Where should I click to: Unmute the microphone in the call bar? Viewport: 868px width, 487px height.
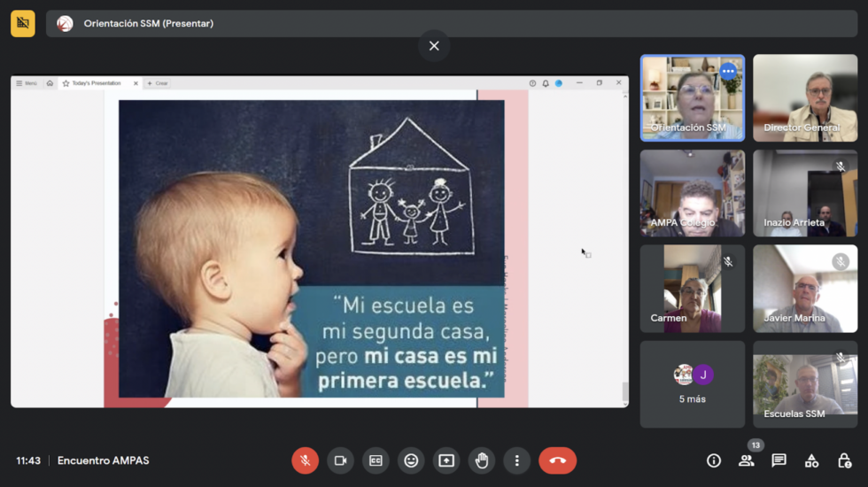coord(305,460)
